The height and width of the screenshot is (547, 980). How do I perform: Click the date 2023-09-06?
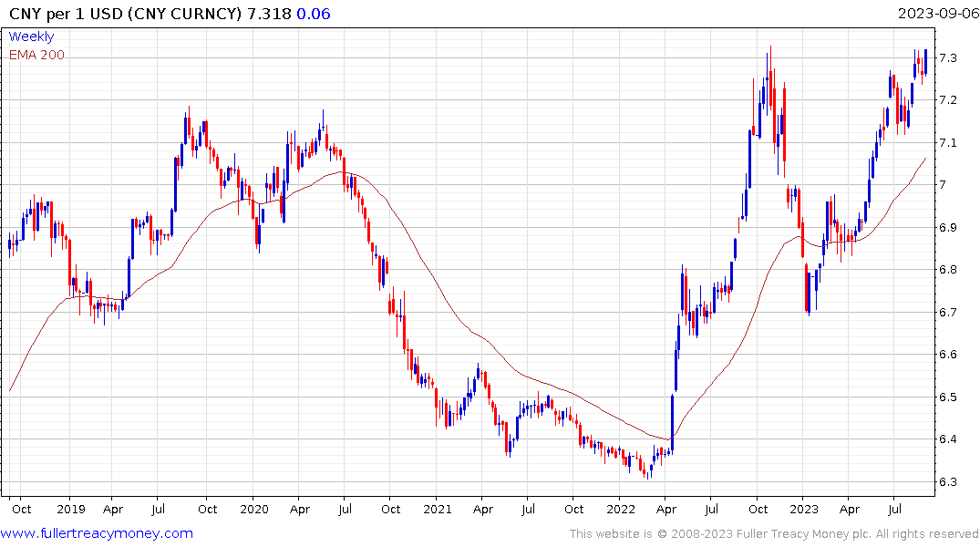[x=938, y=13]
